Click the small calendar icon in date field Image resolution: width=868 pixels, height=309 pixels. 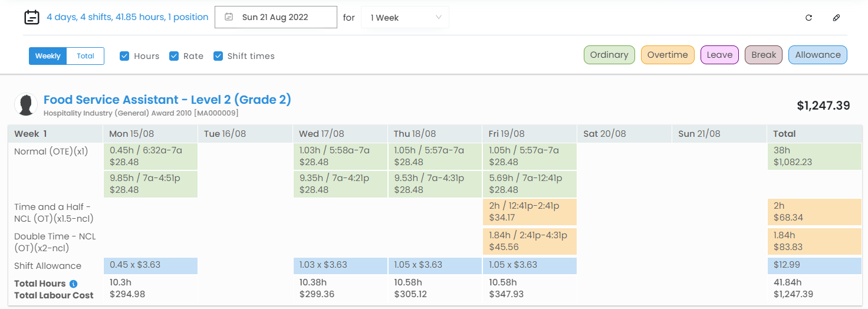pyautogui.click(x=229, y=18)
